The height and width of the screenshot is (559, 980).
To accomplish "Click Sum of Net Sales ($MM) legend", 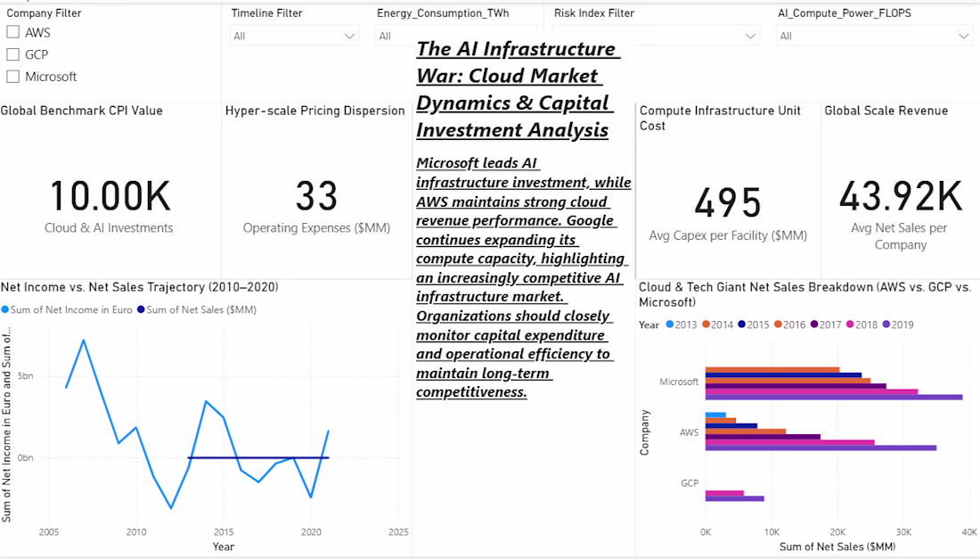I will [197, 309].
